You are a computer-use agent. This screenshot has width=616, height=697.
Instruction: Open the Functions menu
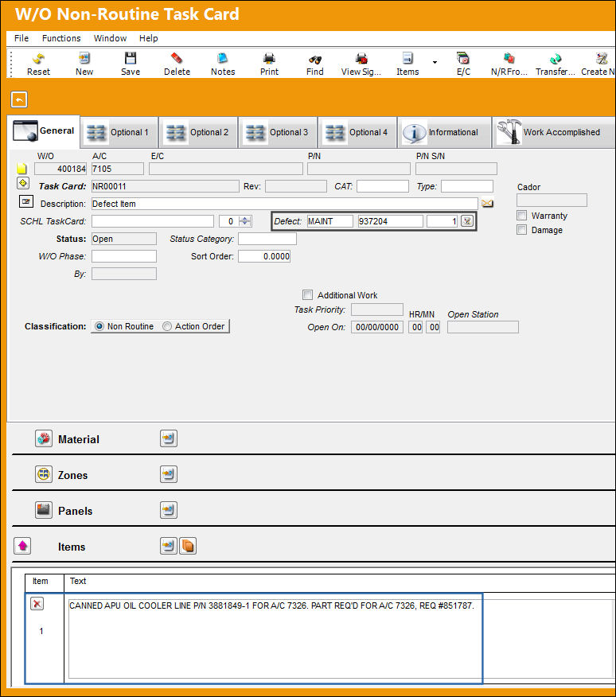[x=61, y=38]
